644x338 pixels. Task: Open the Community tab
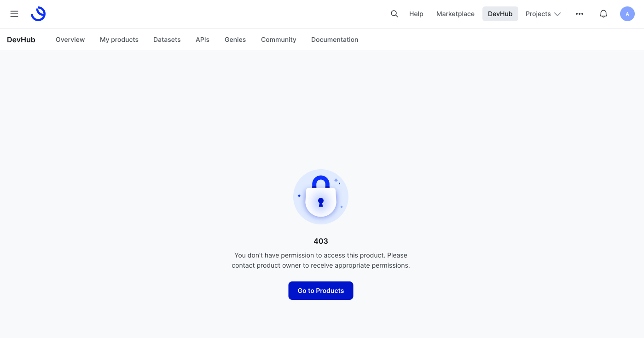278,40
